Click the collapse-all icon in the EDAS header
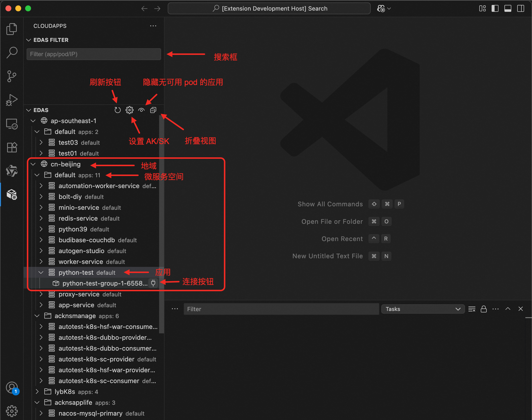This screenshot has height=420, width=532. click(153, 110)
